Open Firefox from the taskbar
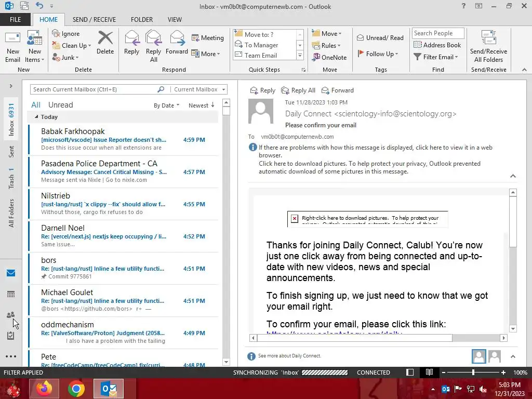532x399 pixels. [x=44, y=389]
